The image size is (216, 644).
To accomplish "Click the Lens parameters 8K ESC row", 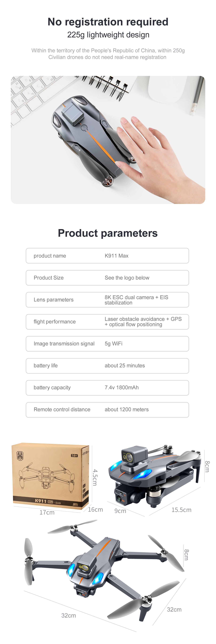I will coord(107,300).
